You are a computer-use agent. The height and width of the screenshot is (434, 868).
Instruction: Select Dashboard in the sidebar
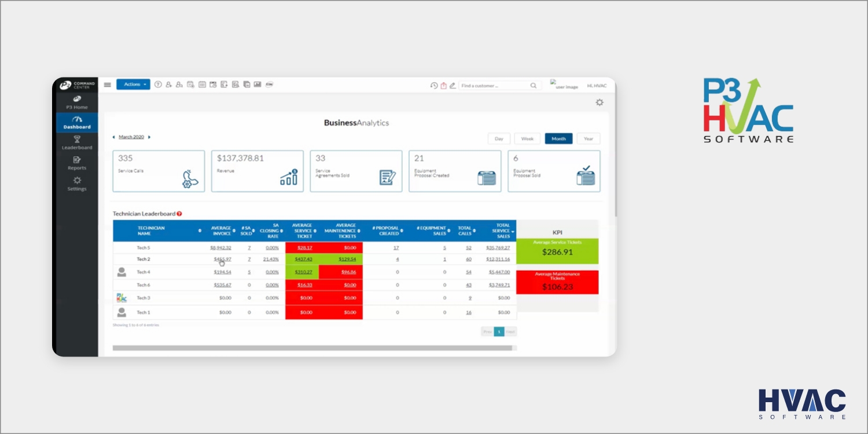click(77, 123)
